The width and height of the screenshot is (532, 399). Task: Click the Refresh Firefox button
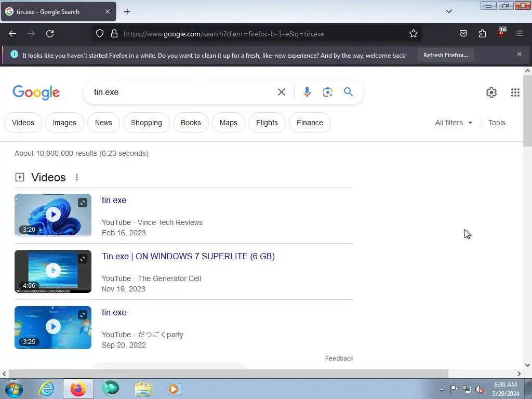click(x=445, y=55)
